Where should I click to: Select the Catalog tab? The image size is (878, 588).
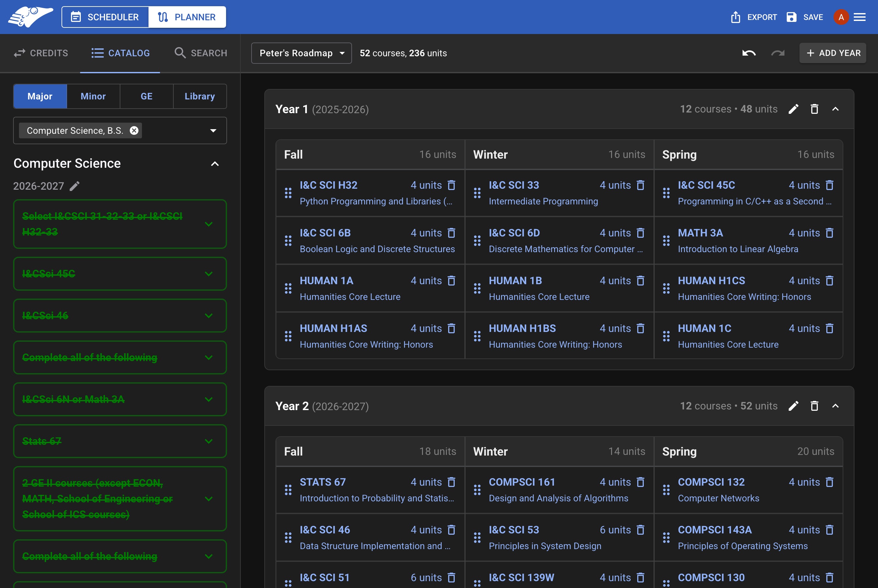coord(120,53)
